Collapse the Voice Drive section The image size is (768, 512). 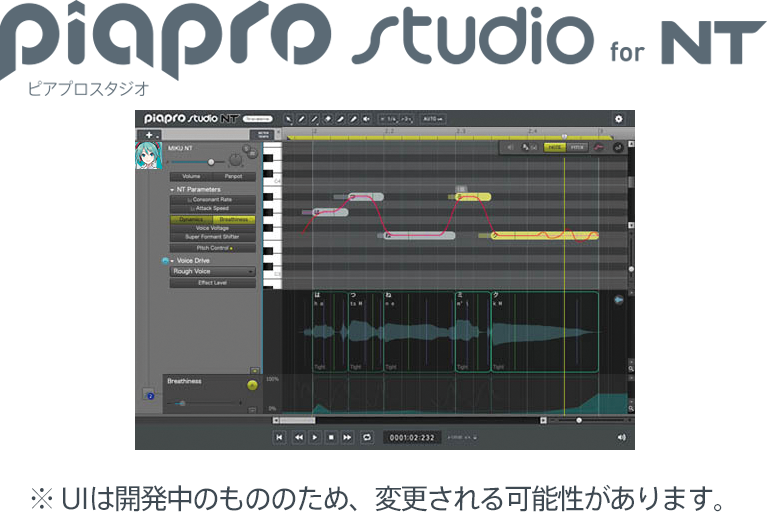(x=172, y=261)
